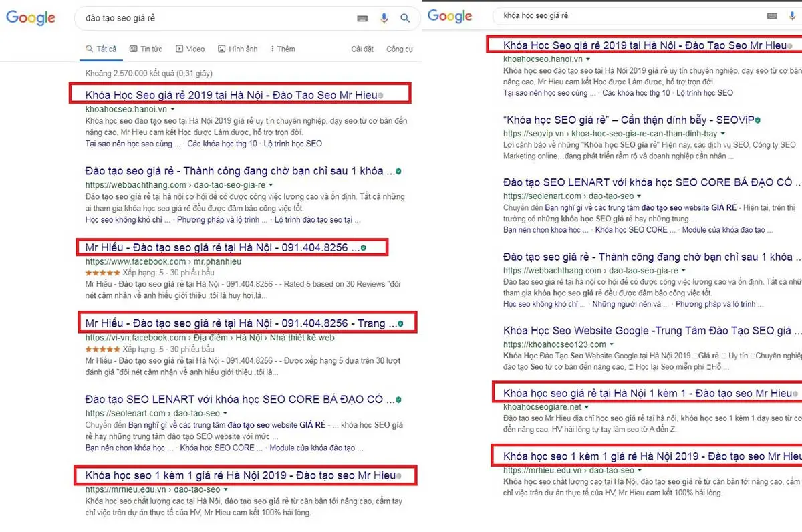This screenshot has height=532, width=802.
Task: Click sitelink 'Các khóa học thg 10' in left window
Action: [223, 144]
